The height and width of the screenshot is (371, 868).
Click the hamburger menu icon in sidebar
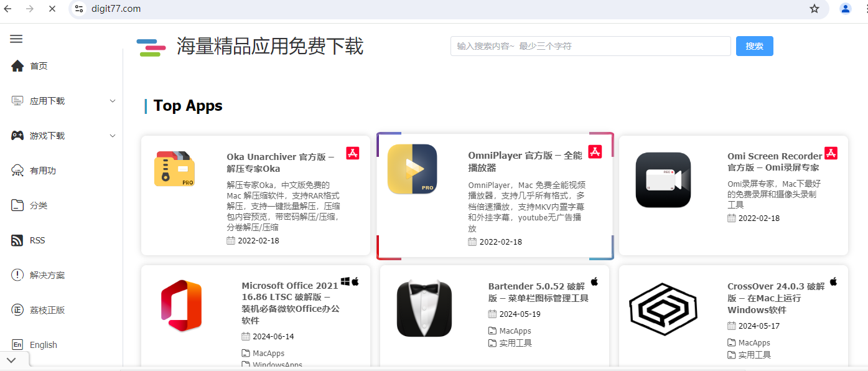click(16, 39)
